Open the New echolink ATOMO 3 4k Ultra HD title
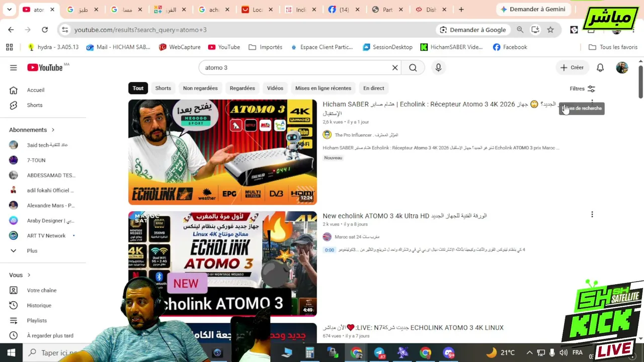The height and width of the screenshot is (362, 644). click(405, 216)
